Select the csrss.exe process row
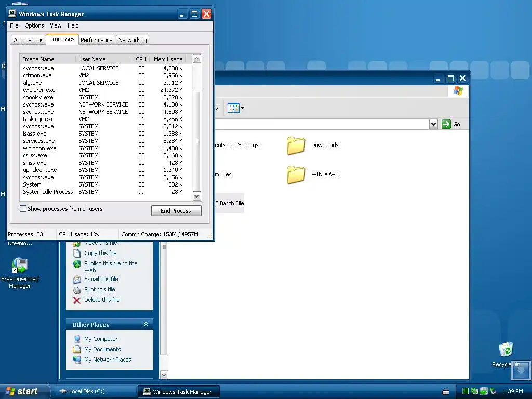The width and height of the screenshot is (532, 399). 106,155
